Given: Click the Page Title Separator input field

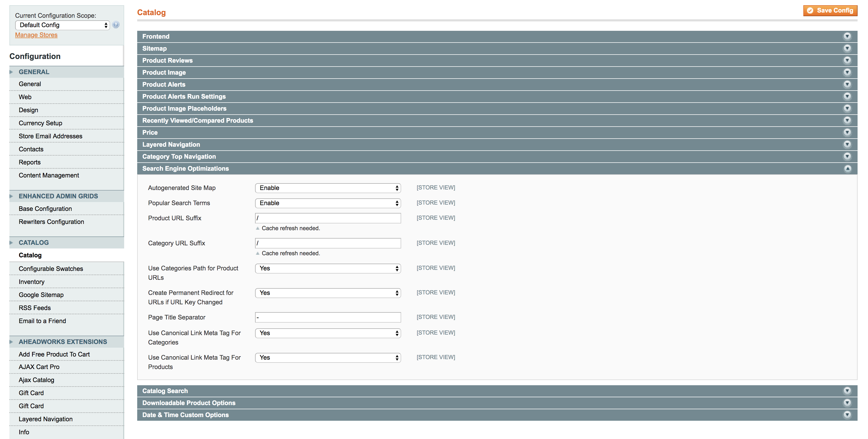Looking at the screenshot, I should tap(328, 317).
